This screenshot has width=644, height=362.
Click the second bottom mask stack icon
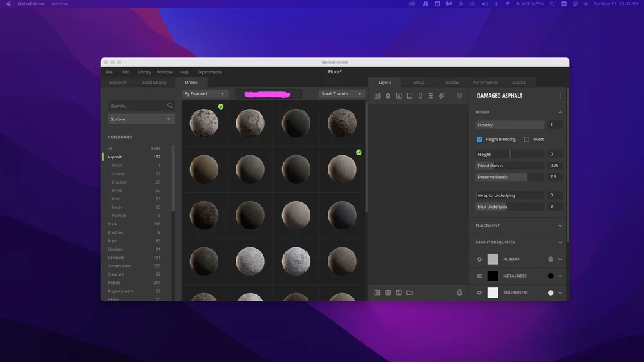point(388,292)
